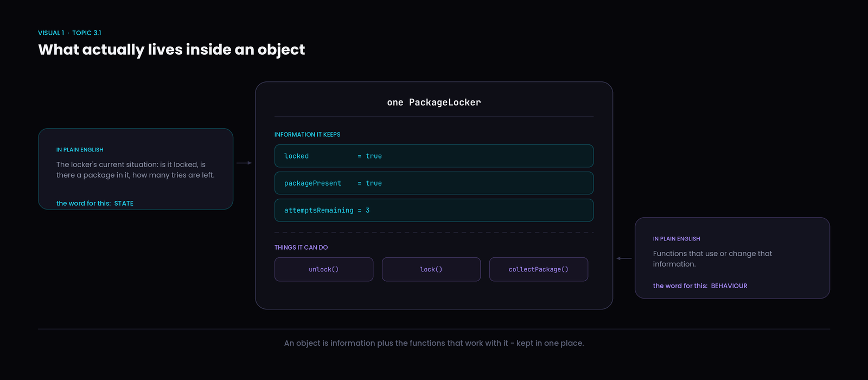Click the arrow pointing from STATE card

click(x=244, y=163)
